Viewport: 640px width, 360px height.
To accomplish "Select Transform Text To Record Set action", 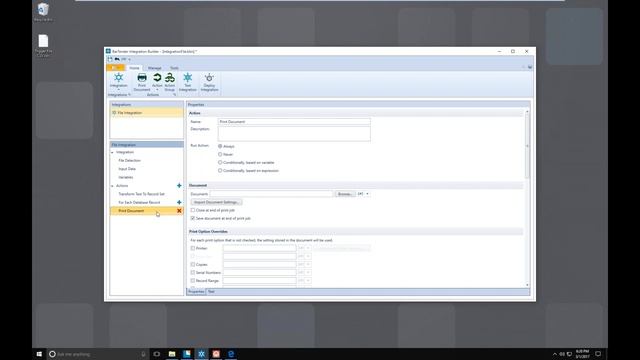I will [142, 194].
